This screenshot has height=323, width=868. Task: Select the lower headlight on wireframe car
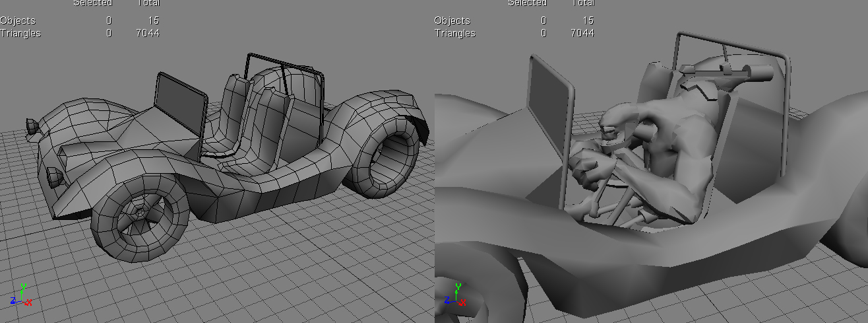(54, 176)
